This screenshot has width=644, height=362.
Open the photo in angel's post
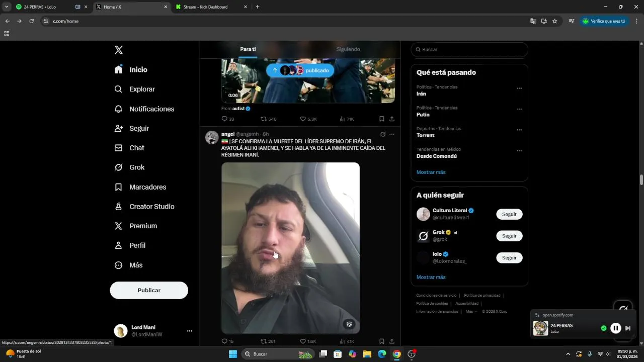[290, 248]
